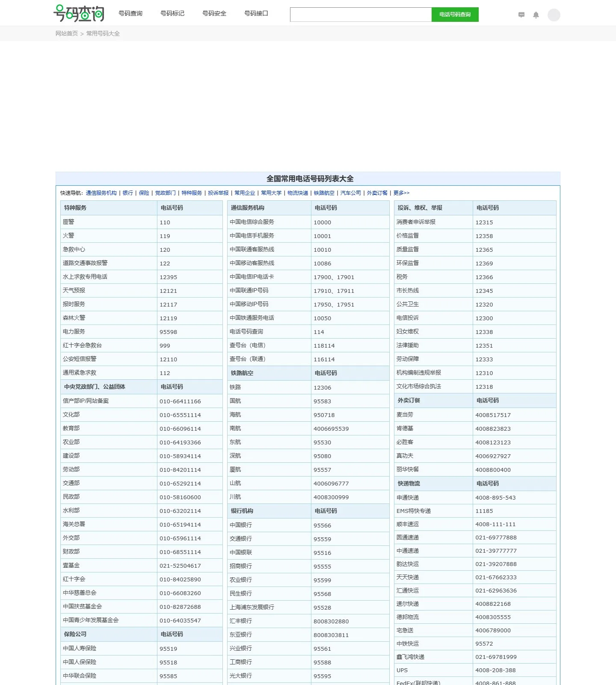Click the 德邦物流 row label

pyautogui.click(x=408, y=617)
